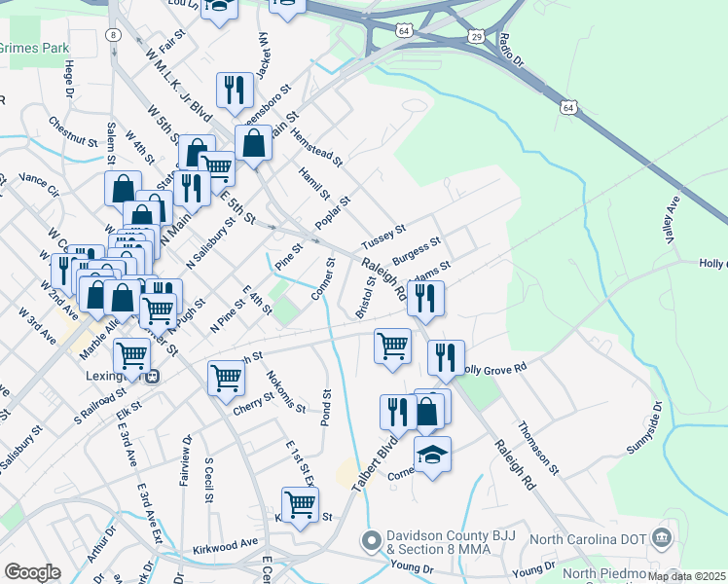Screen dimensions: 728x584
Task: Click the N Salisbury St street label
Action: click(211, 241)
